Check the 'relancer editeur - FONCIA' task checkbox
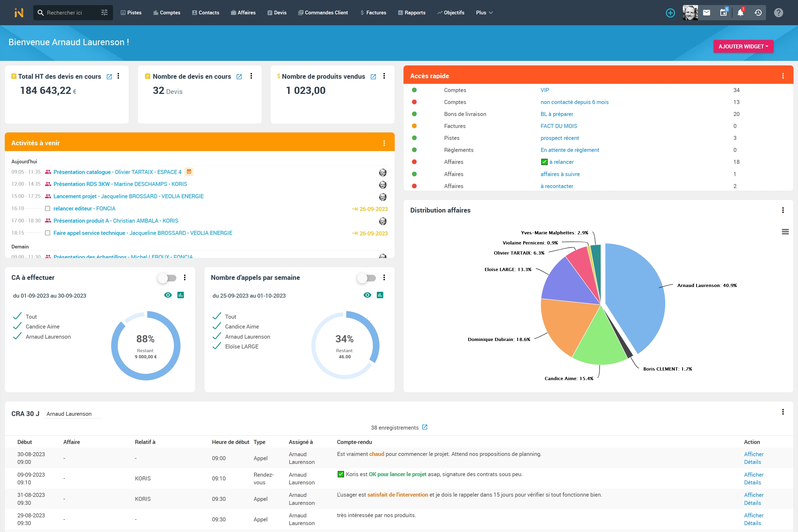 click(x=48, y=209)
